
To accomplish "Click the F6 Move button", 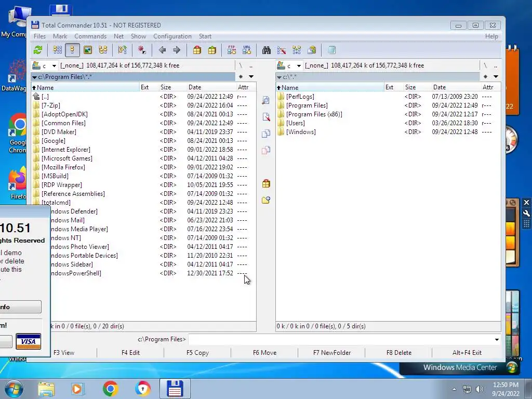I will pyautogui.click(x=264, y=353).
